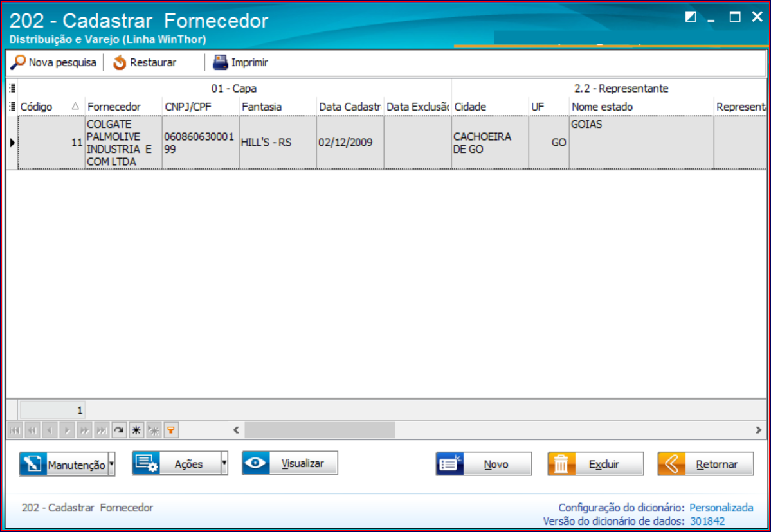Click the horizontal scrollbar thumb
The image size is (771, 532).
(x=320, y=430)
